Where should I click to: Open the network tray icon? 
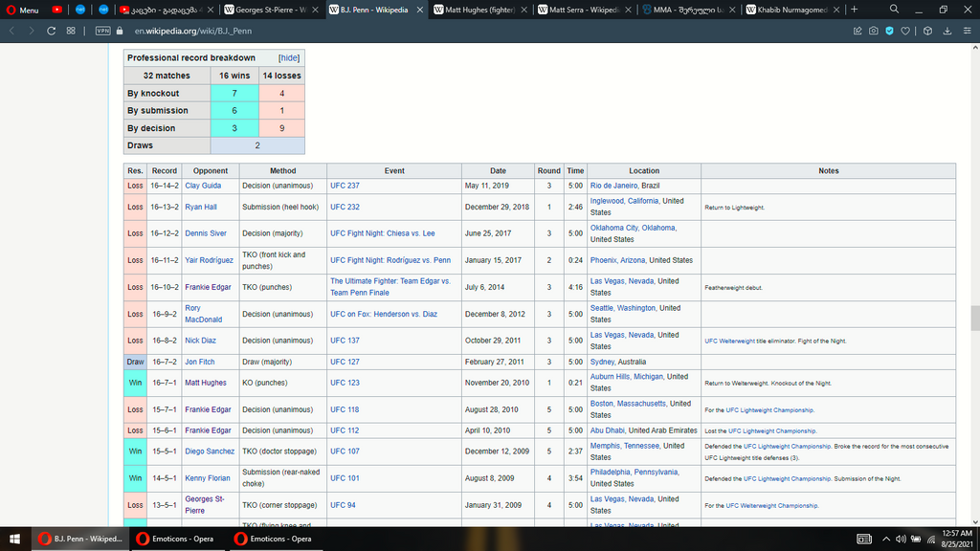931,539
